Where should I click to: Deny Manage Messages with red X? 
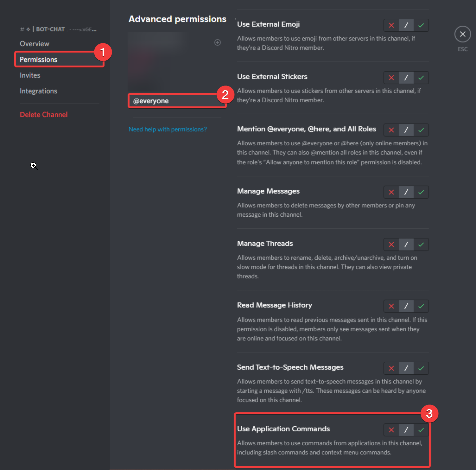pos(391,192)
